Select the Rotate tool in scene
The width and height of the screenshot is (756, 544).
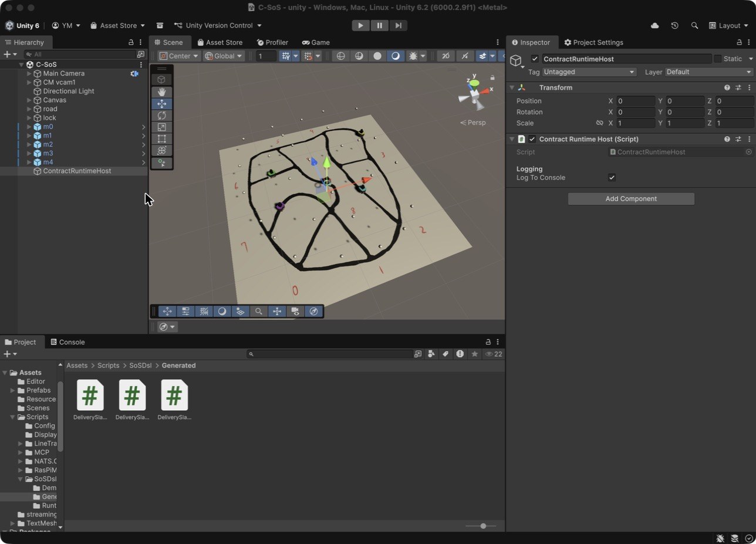161,116
